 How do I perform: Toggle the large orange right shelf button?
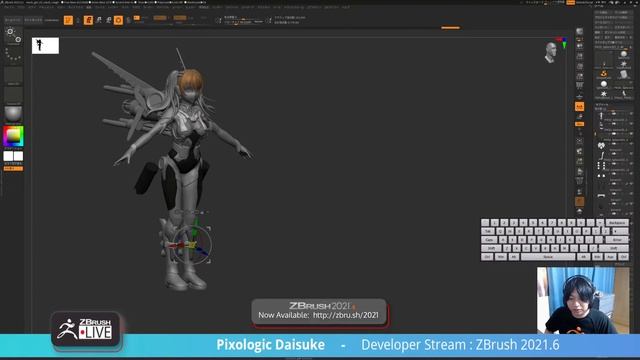pyautogui.click(x=580, y=107)
